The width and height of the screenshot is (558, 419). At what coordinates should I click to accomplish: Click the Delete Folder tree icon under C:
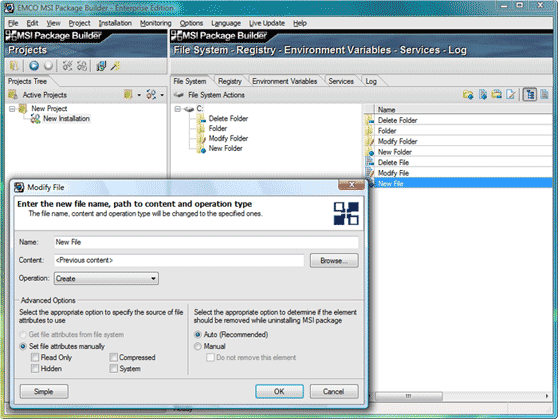point(201,119)
